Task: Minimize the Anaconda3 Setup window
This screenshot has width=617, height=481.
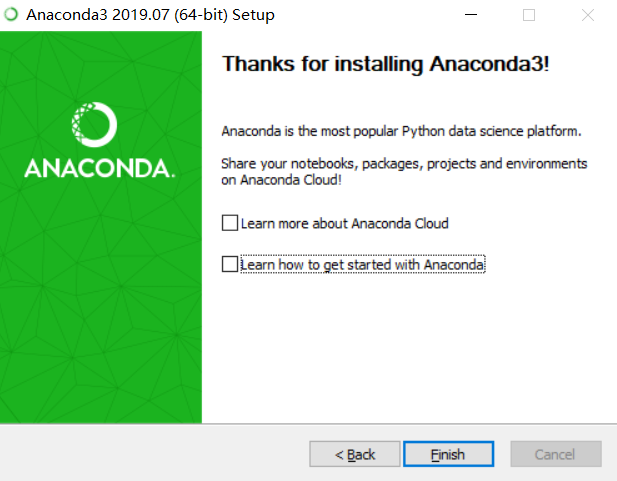Action: pyautogui.click(x=471, y=15)
